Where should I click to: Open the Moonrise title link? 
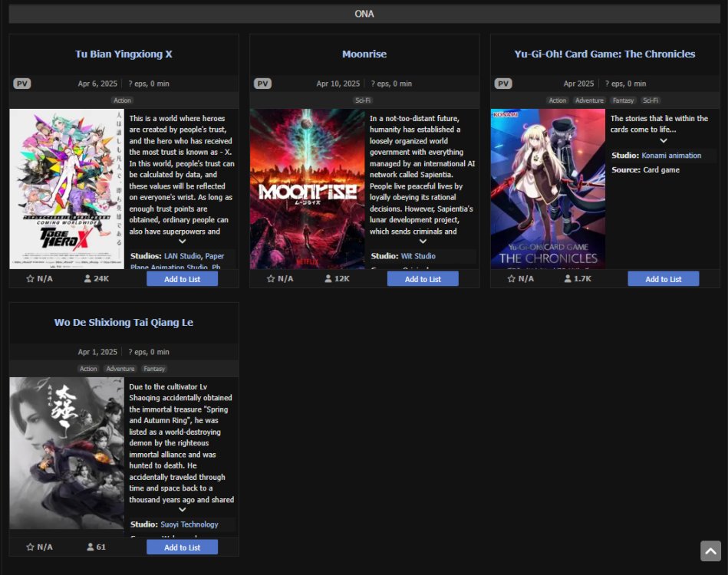point(364,54)
